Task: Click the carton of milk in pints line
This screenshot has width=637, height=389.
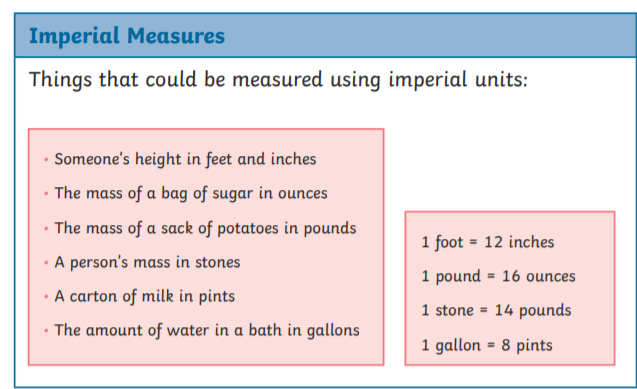Action: [x=145, y=296]
